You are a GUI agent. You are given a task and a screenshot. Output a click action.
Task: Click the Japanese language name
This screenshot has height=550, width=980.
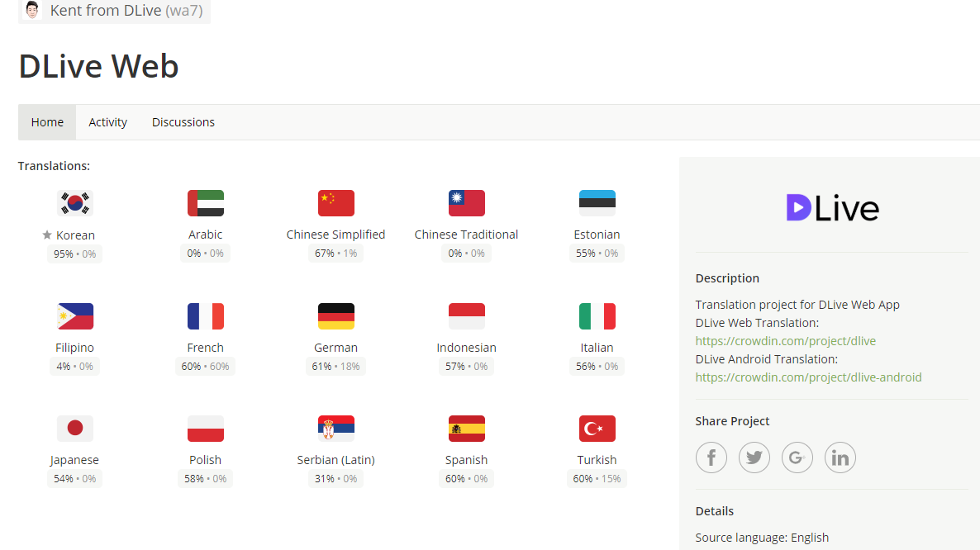(x=74, y=460)
